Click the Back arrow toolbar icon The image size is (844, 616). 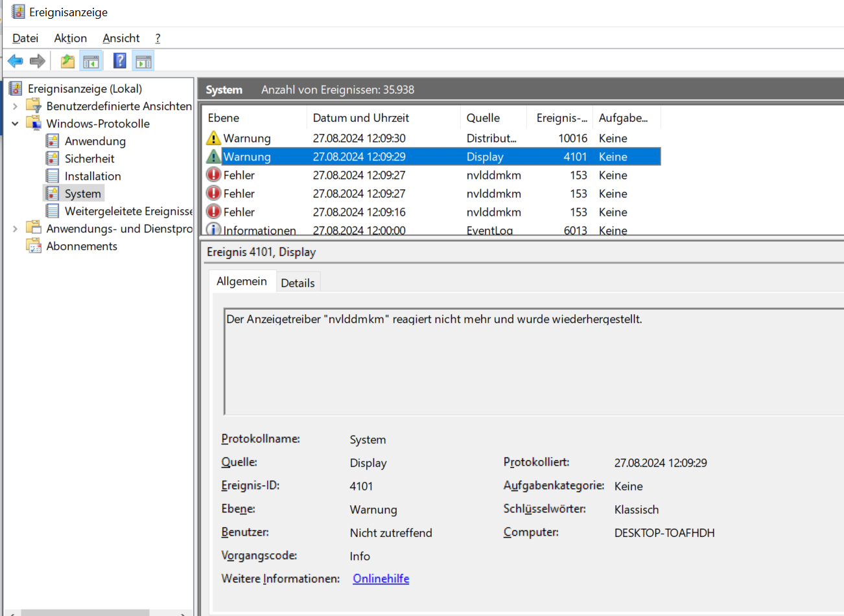16,62
